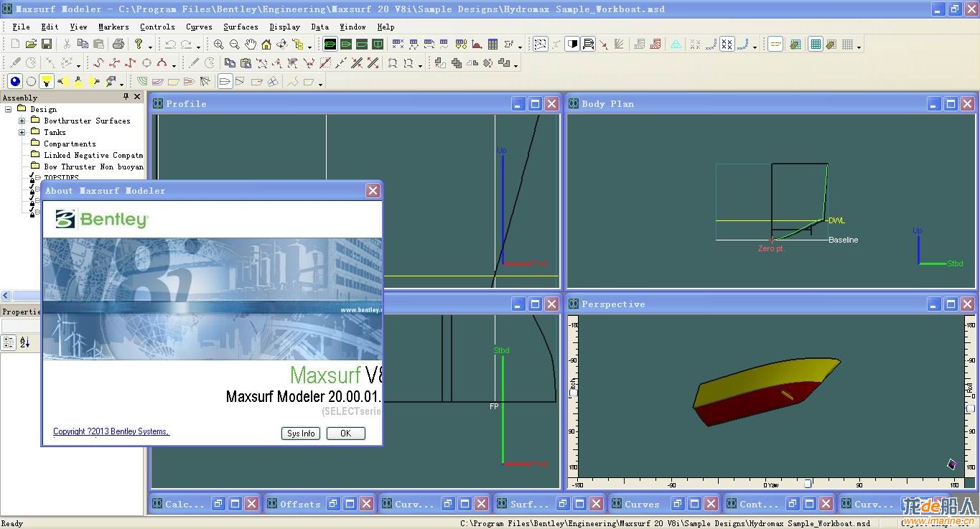
Task: Expand the Tanks folder
Action: click(x=22, y=133)
